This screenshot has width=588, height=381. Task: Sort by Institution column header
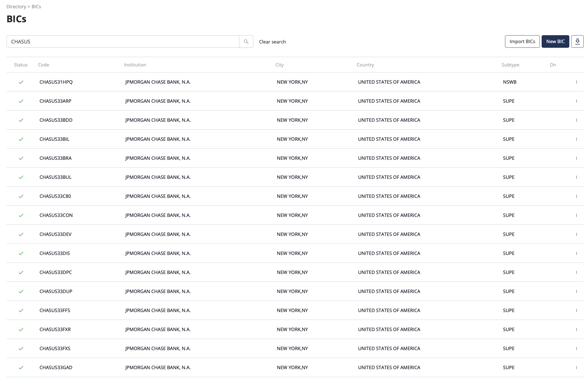(x=135, y=65)
